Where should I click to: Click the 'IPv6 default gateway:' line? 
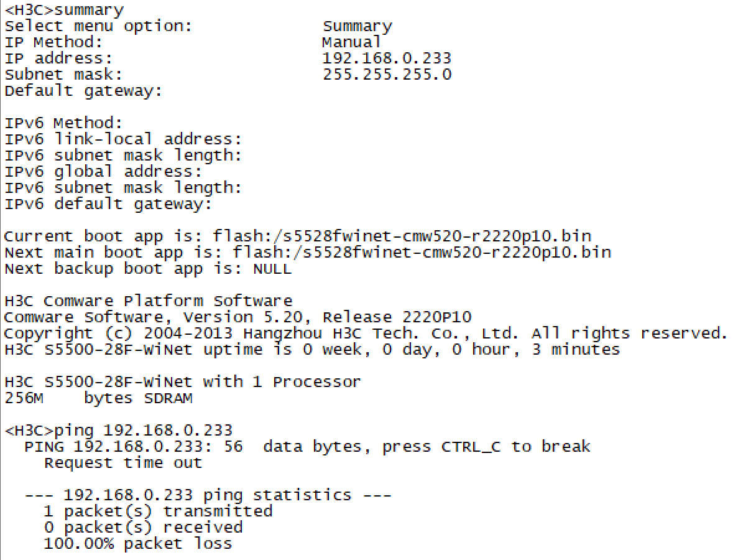[108, 204]
